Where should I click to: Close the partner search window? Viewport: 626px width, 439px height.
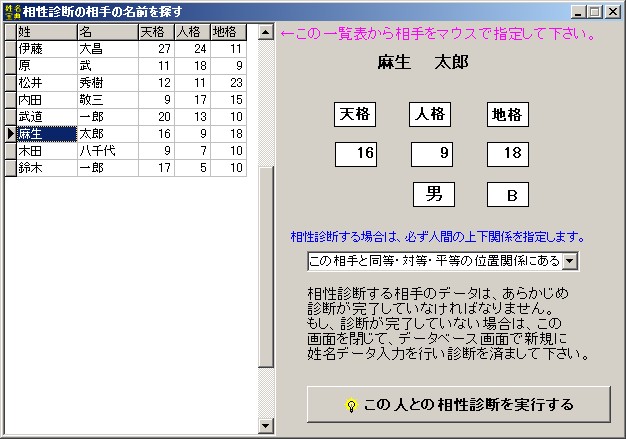coord(612,12)
